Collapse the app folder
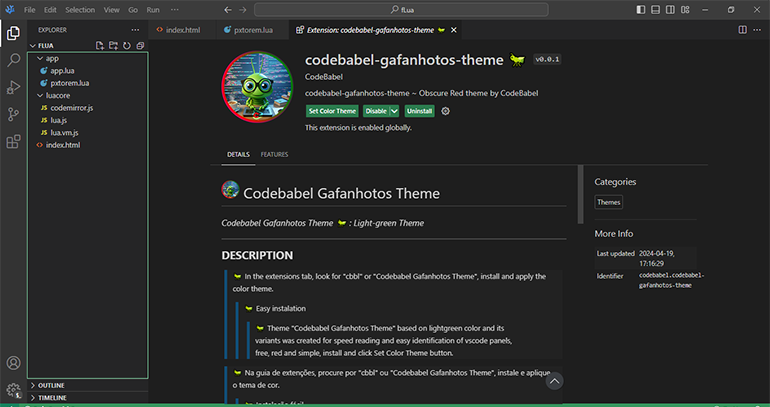The height and width of the screenshot is (407, 770). point(40,58)
